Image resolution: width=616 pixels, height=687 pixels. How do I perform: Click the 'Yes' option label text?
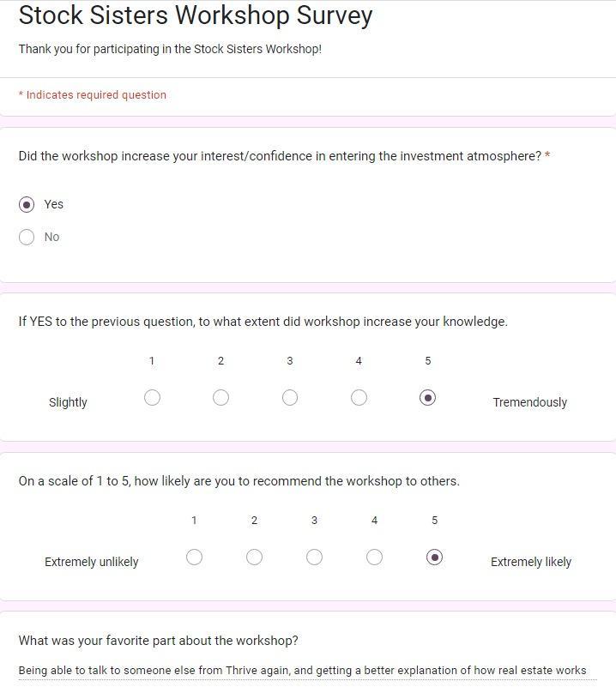point(54,204)
